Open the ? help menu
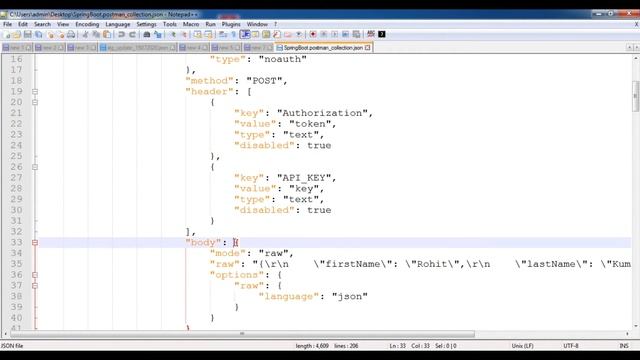This screenshot has width=640, height=360. coord(276,24)
